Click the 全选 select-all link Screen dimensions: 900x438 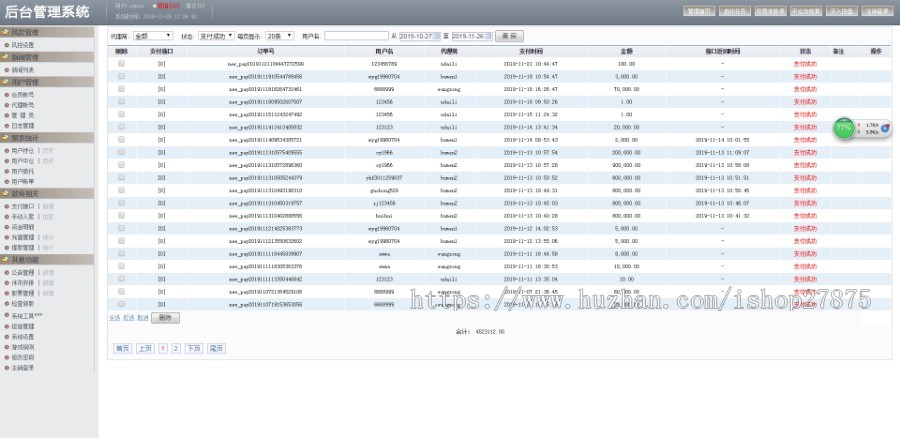[x=114, y=317]
